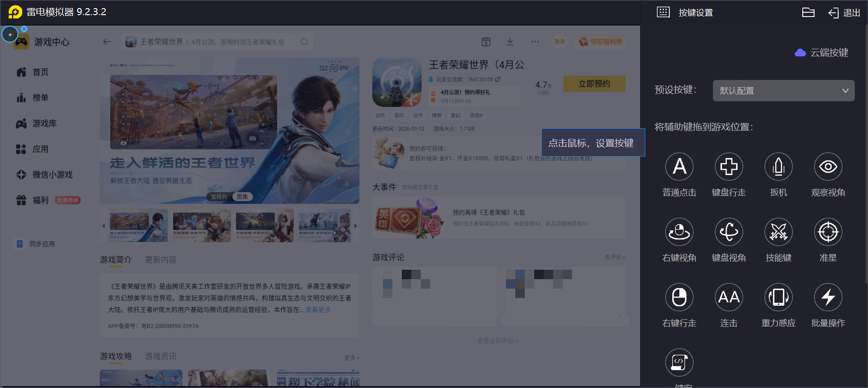Viewport: 868px width, 388px height.
Task: Select the 批量操作 lightning bolt icon
Action: coord(828,297)
